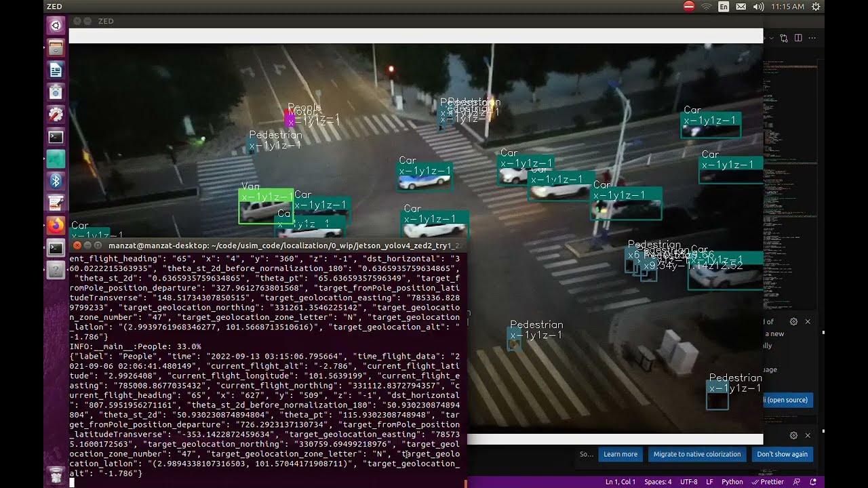The width and height of the screenshot is (868, 488).
Task: Select the Python language mode
Action: 732,482
